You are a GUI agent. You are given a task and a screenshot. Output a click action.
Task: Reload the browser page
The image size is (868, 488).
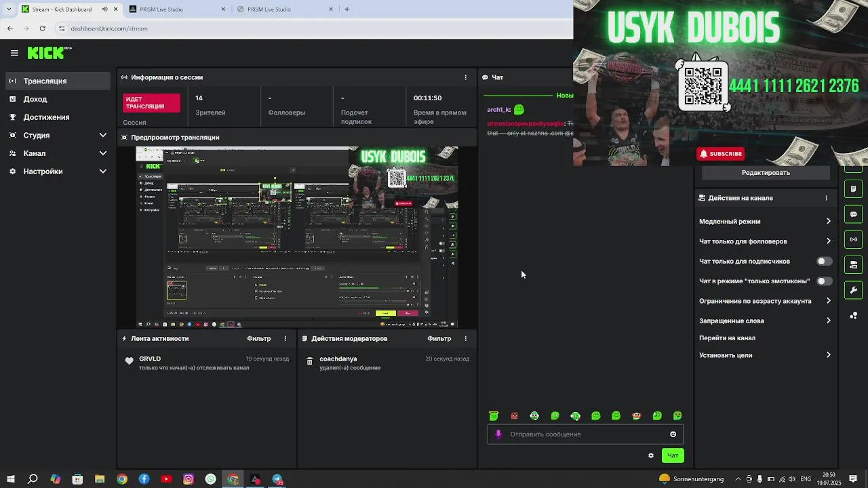pos(43,28)
